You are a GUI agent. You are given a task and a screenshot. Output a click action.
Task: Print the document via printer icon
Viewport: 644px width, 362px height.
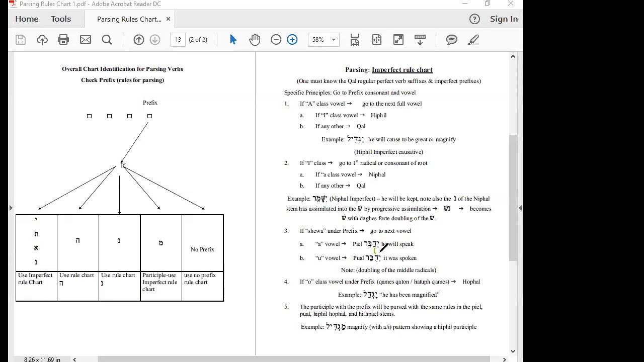pyautogui.click(x=63, y=40)
